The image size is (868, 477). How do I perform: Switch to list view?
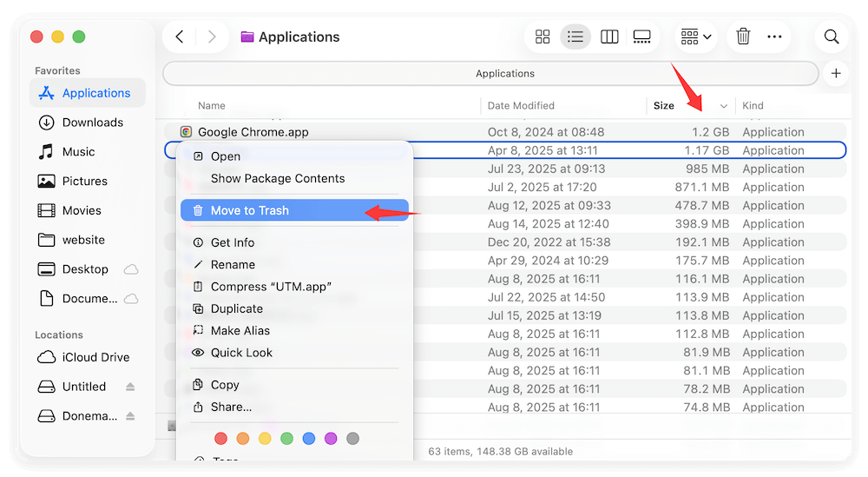575,36
